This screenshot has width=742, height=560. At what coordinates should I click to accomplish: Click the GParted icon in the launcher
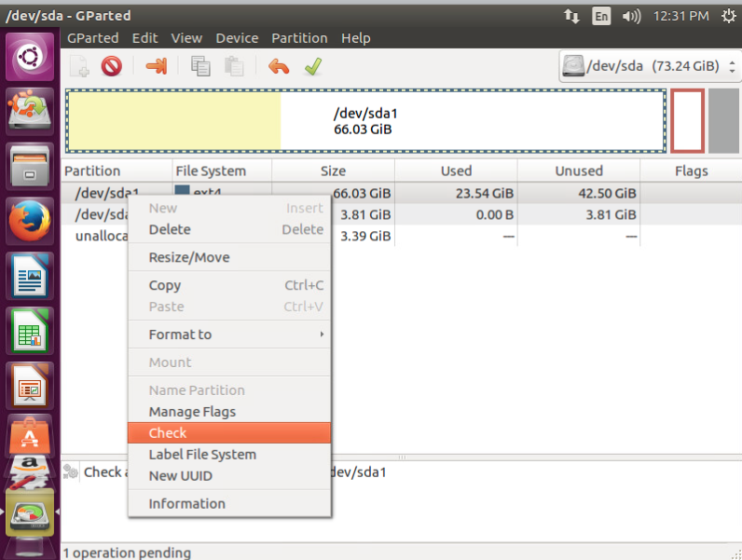(x=30, y=512)
